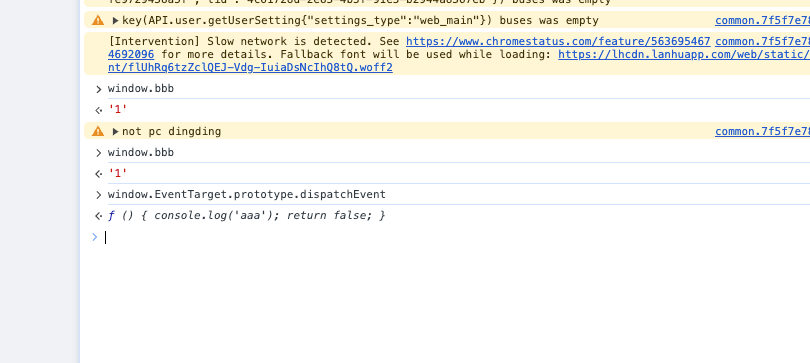This screenshot has height=363, width=810.
Task: Open source link beside 'not pc dingding'
Action: [762, 132]
